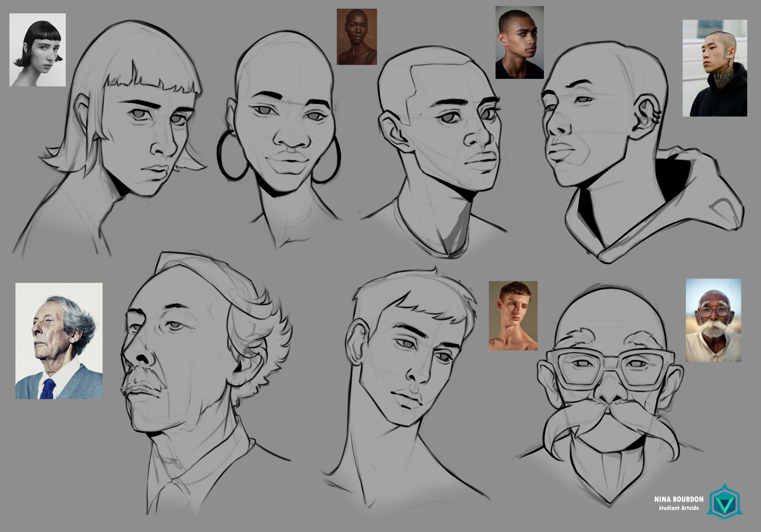Screen dimensions: 761x532
Task: Select the shirtless young man reference photo
Action: coord(513,316)
